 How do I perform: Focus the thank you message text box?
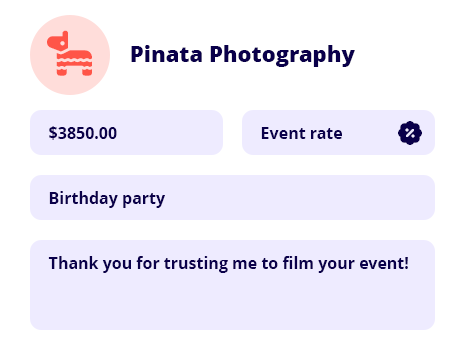click(232, 285)
